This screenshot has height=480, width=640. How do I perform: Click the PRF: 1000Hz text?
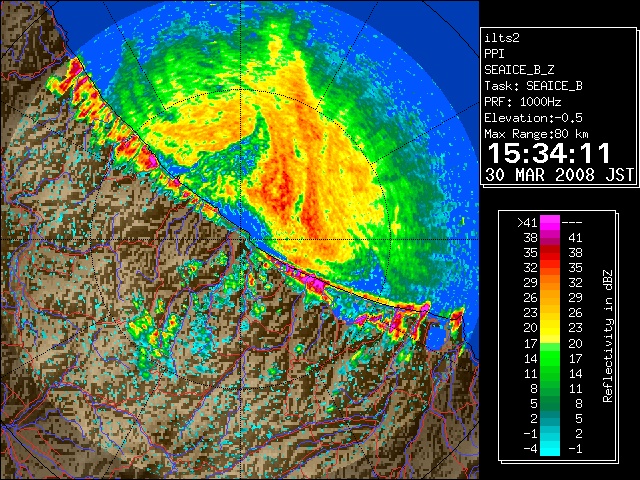522,102
